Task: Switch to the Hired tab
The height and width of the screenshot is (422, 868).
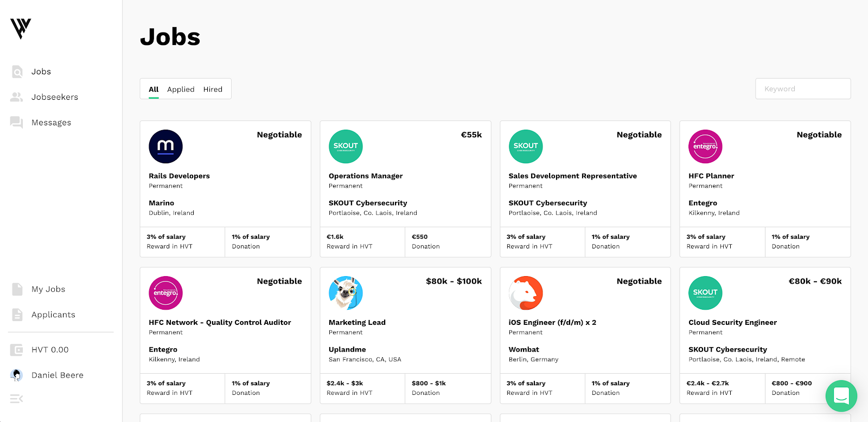Action: [213, 89]
